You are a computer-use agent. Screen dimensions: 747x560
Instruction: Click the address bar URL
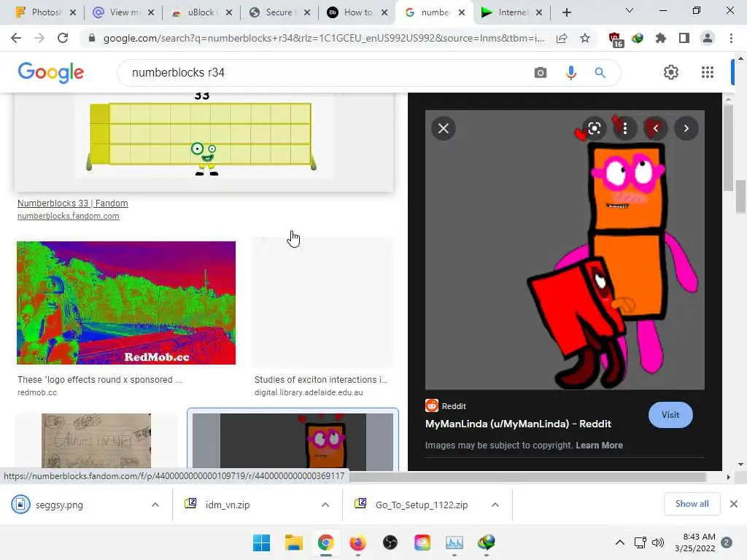tap(324, 38)
